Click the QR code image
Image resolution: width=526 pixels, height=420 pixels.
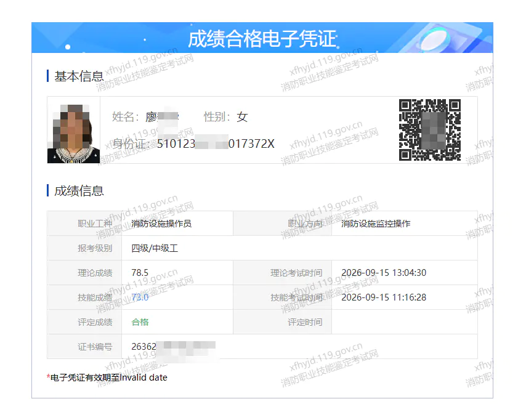click(430, 130)
